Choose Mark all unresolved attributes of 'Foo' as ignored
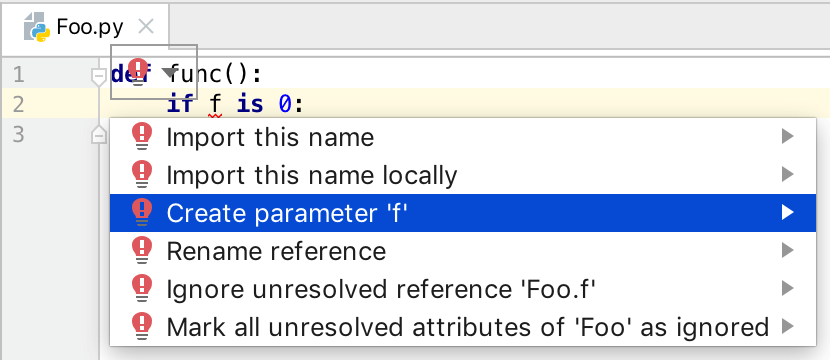 coord(463,327)
